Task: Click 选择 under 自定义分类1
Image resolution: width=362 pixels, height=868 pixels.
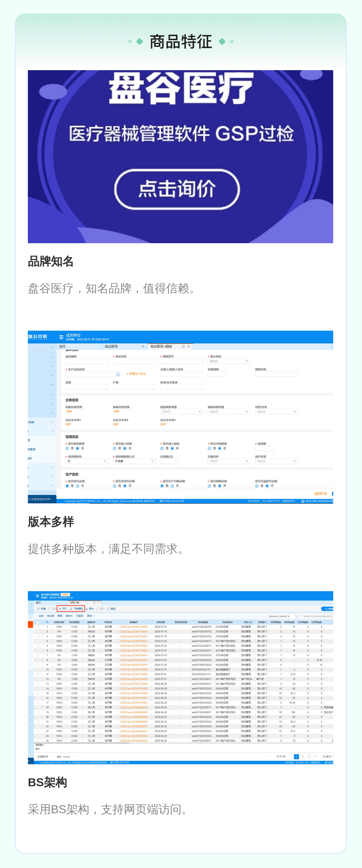Action: pyautogui.click(x=68, y=424)
